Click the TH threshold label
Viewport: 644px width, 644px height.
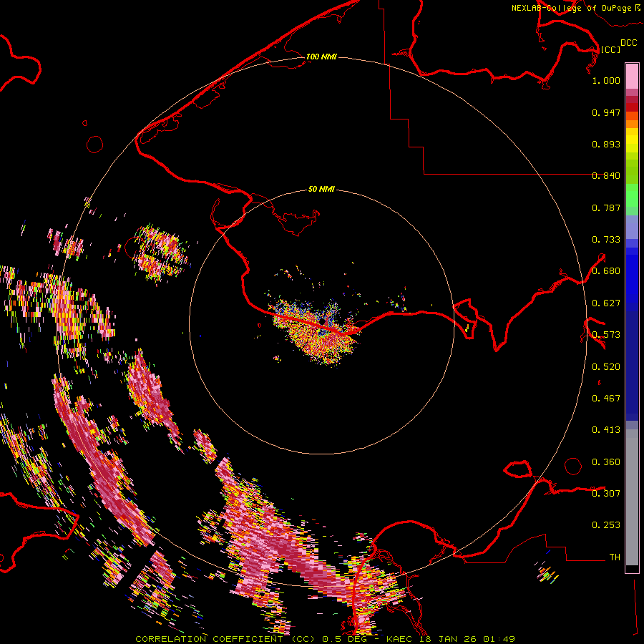point(615,557)
